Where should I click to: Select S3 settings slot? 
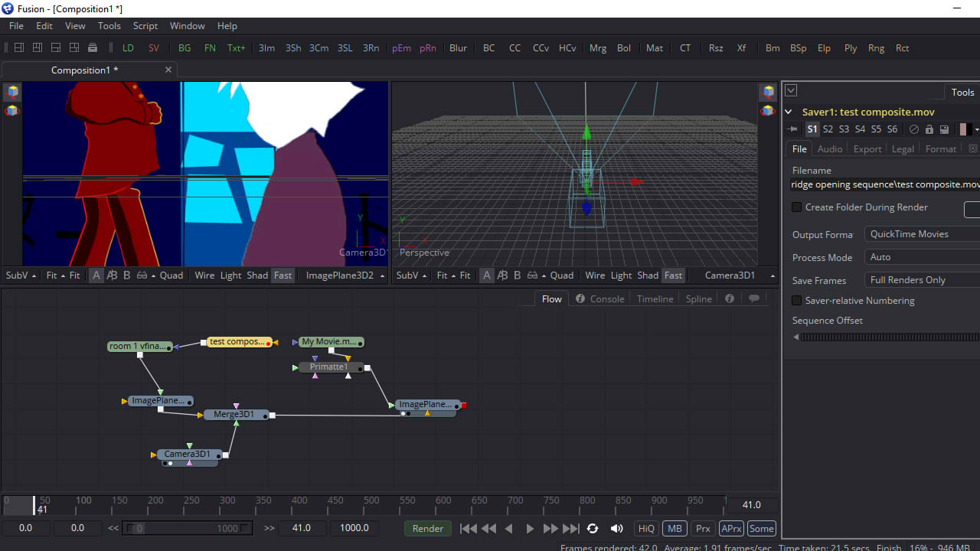pos(844,129)
